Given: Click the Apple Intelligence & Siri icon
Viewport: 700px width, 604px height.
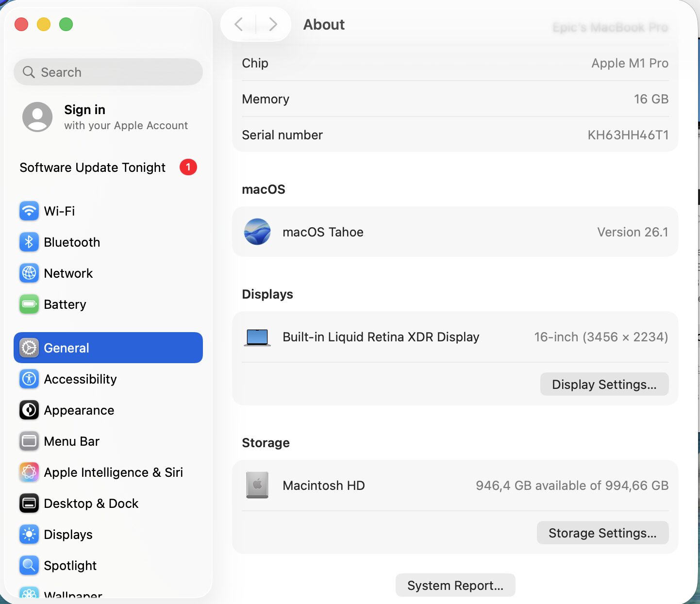Looking at the screenshot, I should point(29,472).
